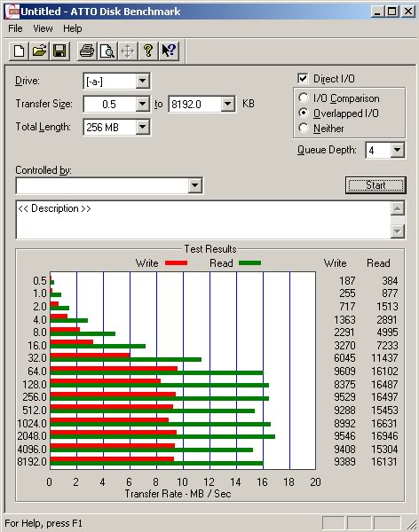Click the read value 16946 for 2048.0

click(x=384, y=436)
